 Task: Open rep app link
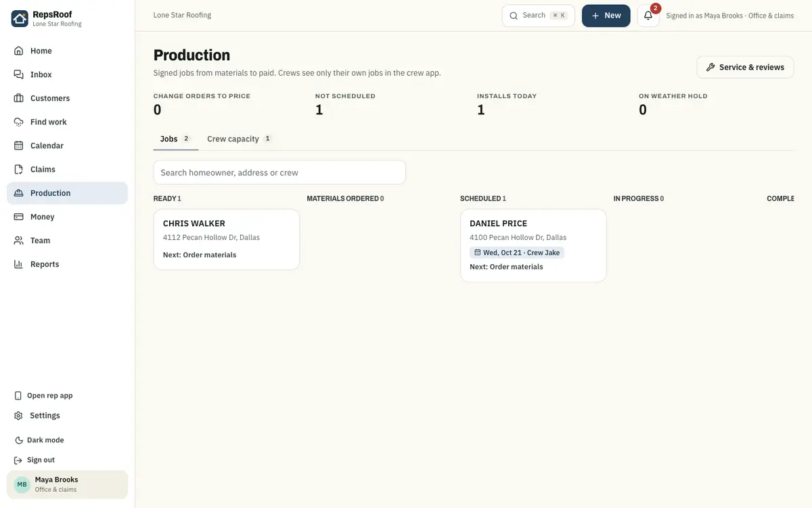click(x=67, y=396)
